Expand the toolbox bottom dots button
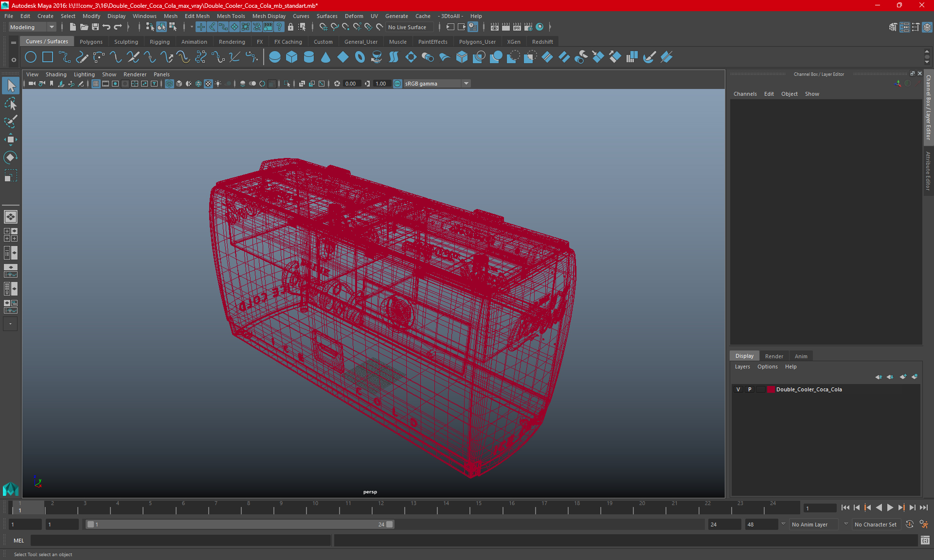 click(x=10, y=324)
